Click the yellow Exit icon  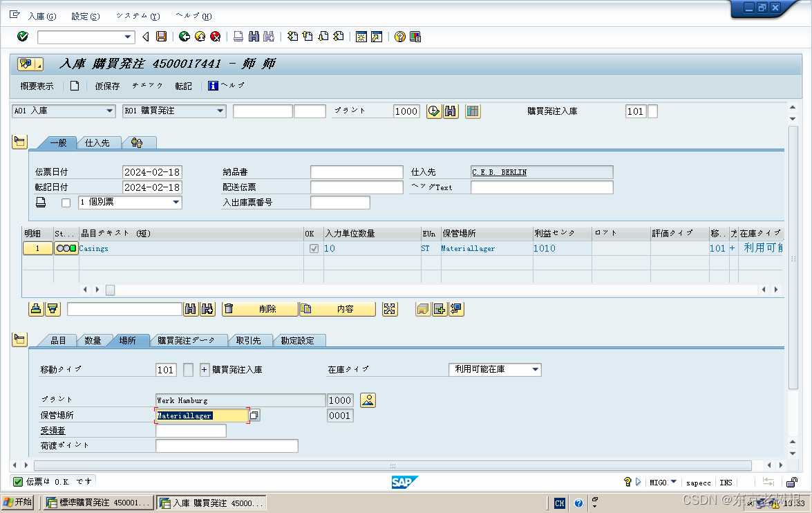(x=200, y=36)
